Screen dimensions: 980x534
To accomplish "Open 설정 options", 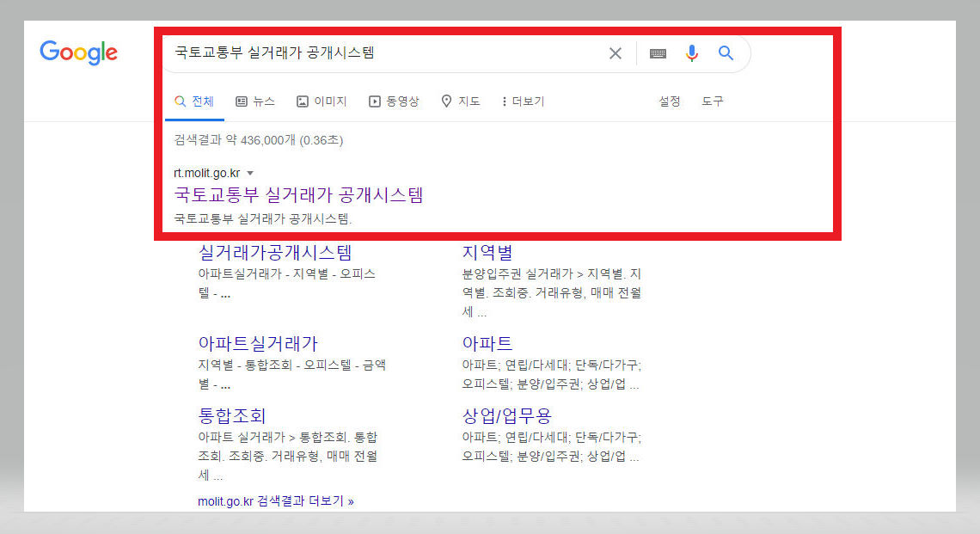I will coord(670,101).
